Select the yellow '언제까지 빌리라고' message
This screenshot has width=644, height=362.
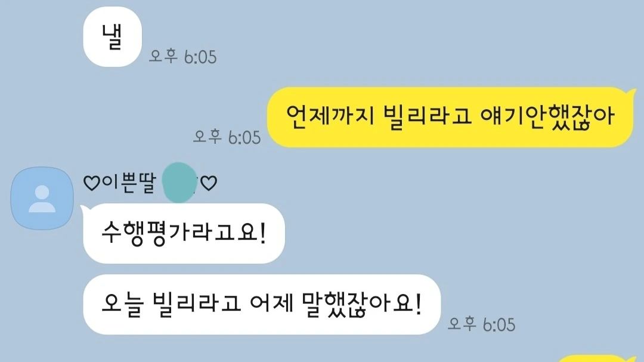click(x=450, y=117)
